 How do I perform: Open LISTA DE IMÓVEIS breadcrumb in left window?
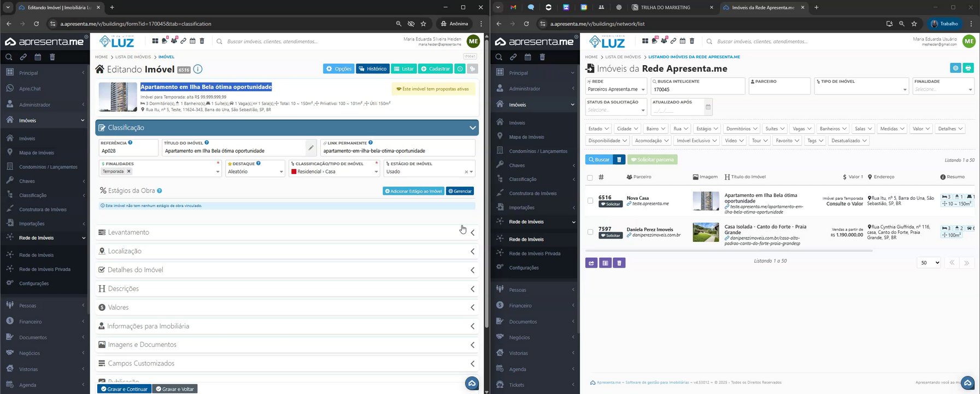133,57
